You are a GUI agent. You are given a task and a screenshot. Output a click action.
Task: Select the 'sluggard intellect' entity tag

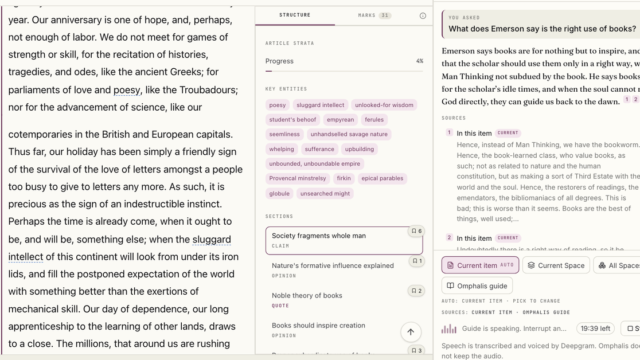(x=320, y=105)
